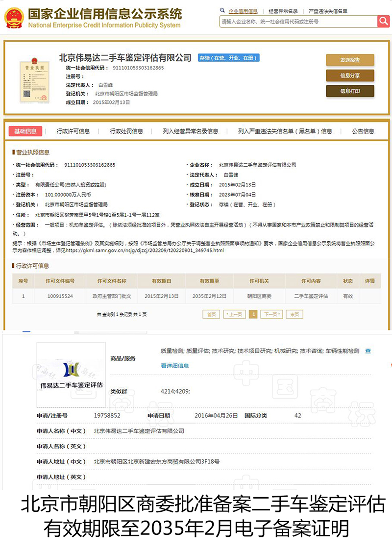Open the 行政处罚信息 tab

[x=126, y=131]
